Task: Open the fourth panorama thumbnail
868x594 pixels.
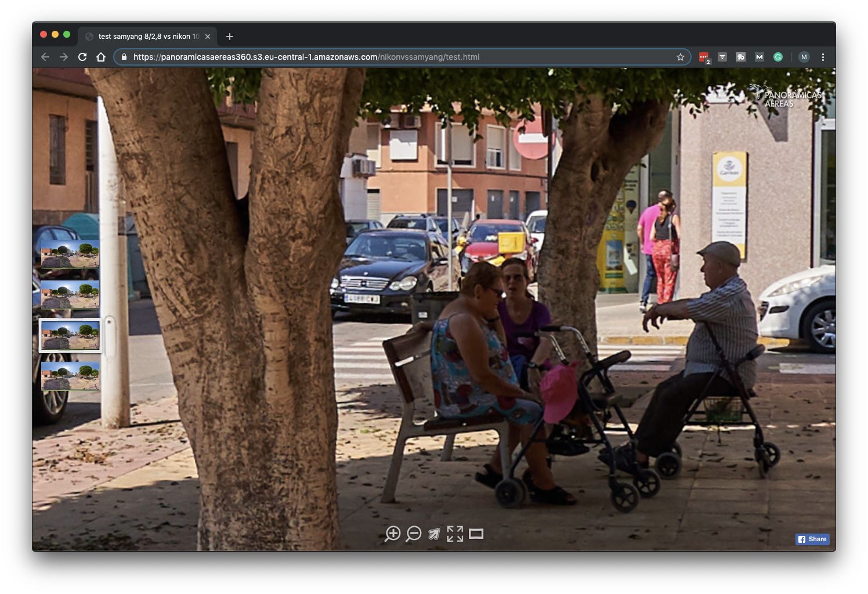Action: click(x=70, y=376)
